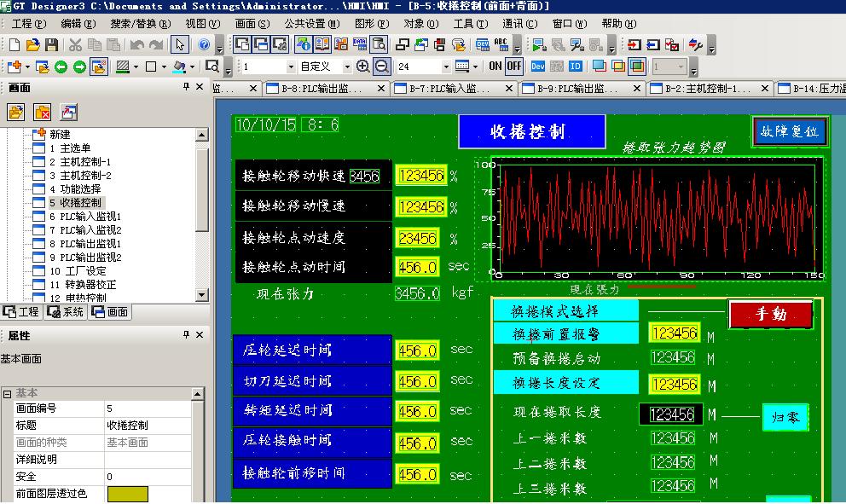Click the delete screen icon in 画面 panel
Viewport: 846px width, 504px height.
click(x=43, y=112)
